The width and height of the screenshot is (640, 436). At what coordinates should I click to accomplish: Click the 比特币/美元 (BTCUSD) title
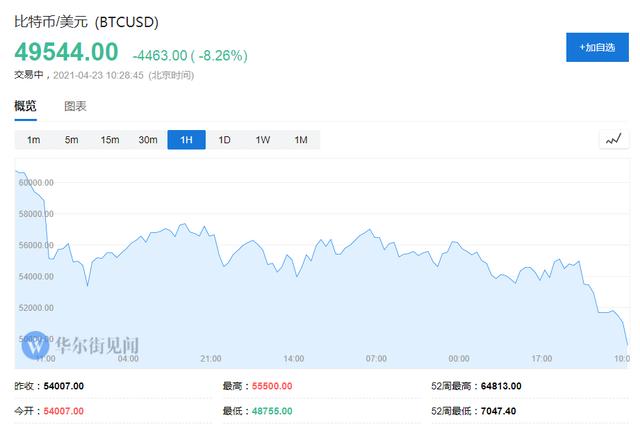click(86, 21)
